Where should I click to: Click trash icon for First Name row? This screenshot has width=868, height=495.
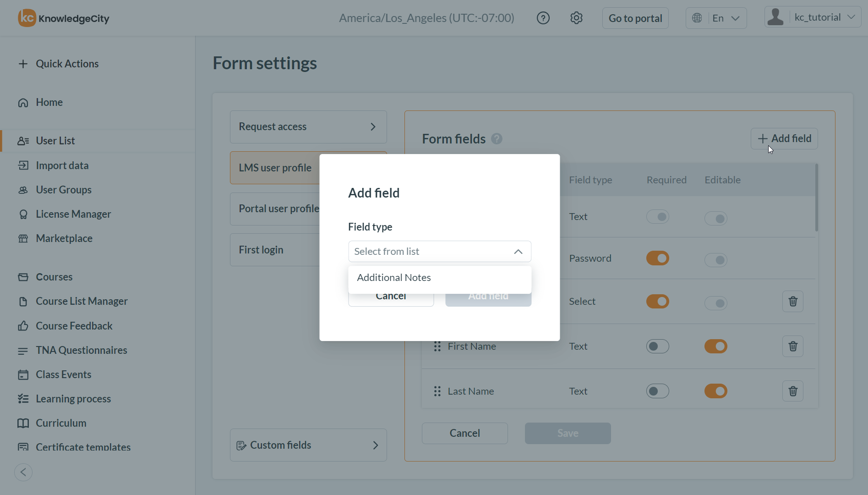pos(792,346)
